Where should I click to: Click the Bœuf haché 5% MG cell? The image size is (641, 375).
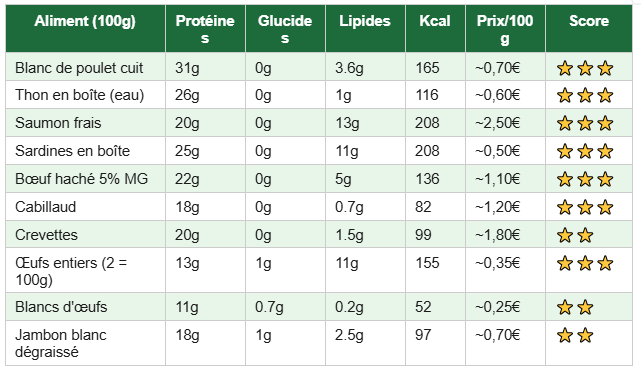pos(81,179)
